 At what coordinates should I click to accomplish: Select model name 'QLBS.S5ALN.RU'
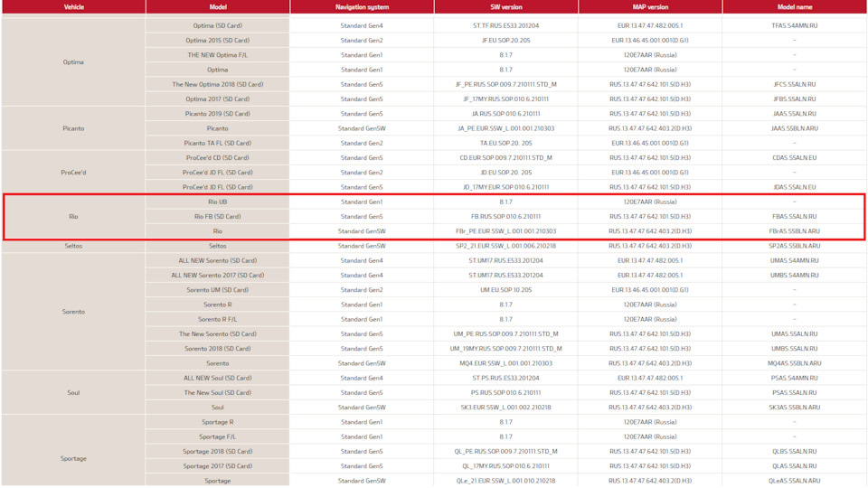pos(795,452)
